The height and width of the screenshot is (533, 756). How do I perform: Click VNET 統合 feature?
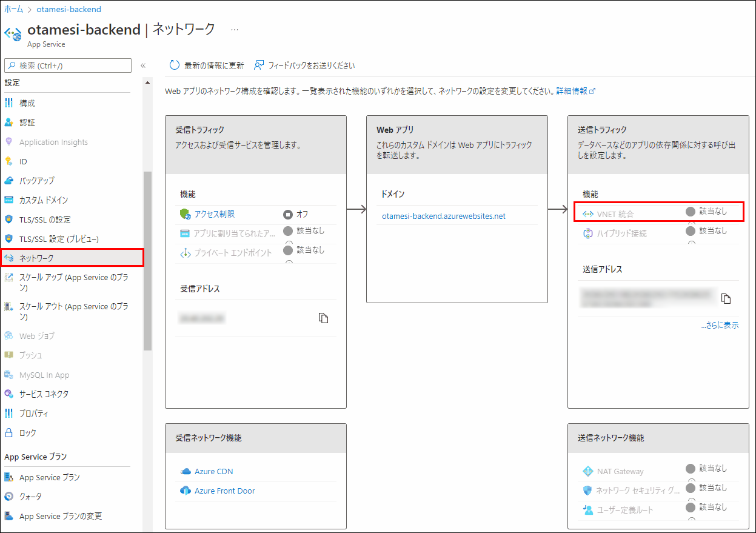(616, 214)
